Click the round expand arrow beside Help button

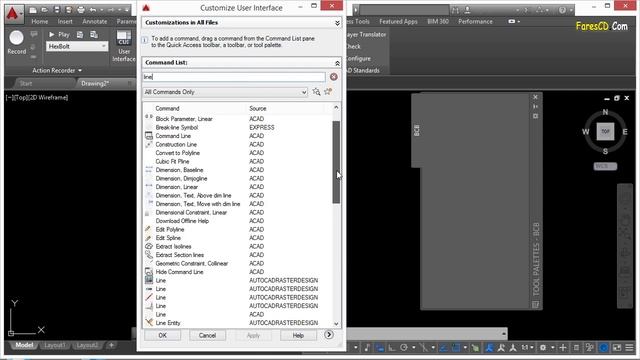click(329, 335)
